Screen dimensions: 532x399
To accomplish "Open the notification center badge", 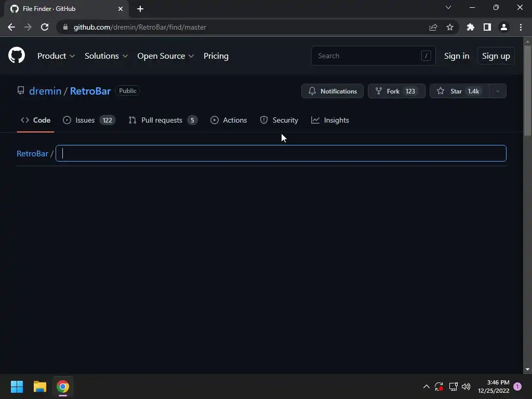I will (517, 387).
